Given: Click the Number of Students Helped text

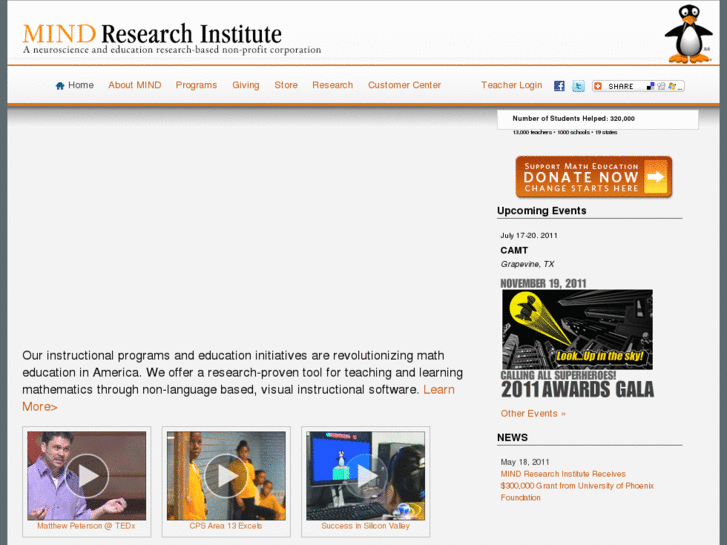Looking at the screenshot, I should (574, 119).
